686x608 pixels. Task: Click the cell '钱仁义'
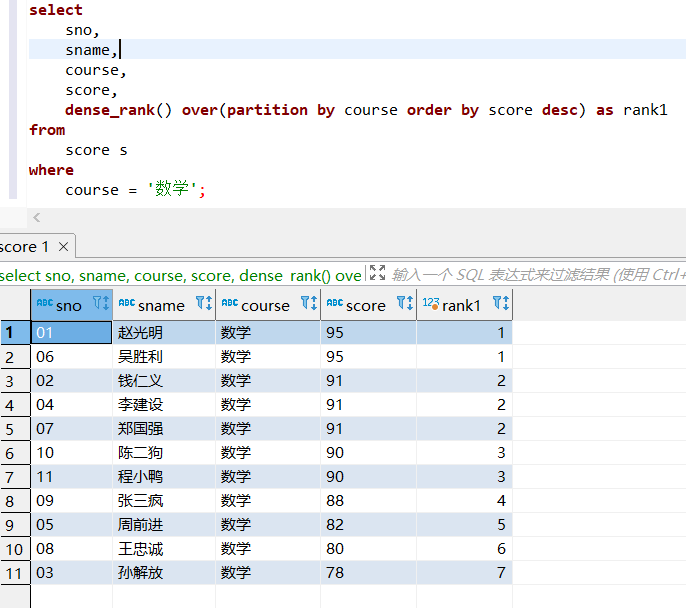pyautogui.click(x=164, y=381)
